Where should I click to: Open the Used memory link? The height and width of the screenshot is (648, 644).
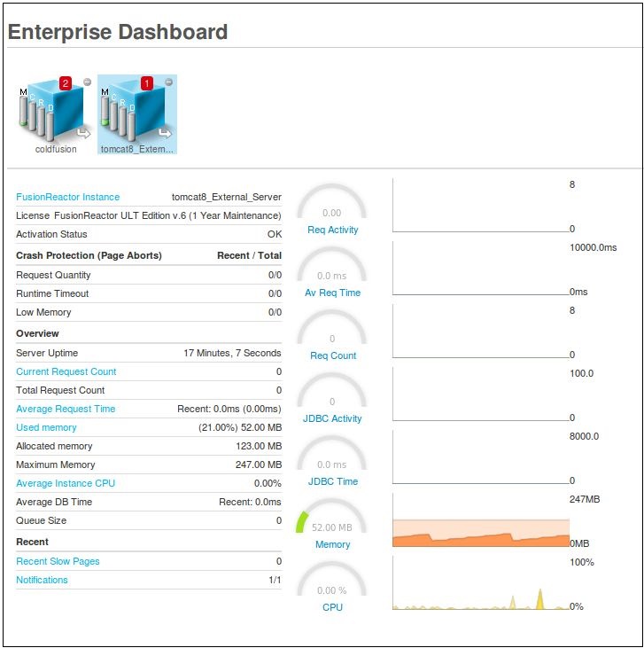pyautogui.click(x=46, y=427)
